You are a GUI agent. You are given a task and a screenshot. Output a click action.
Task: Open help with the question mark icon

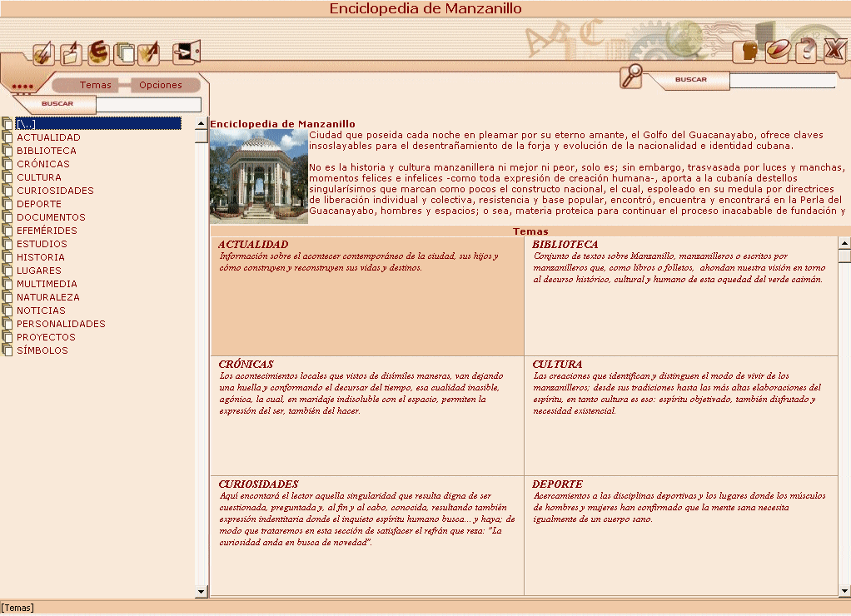coord(805,52)
